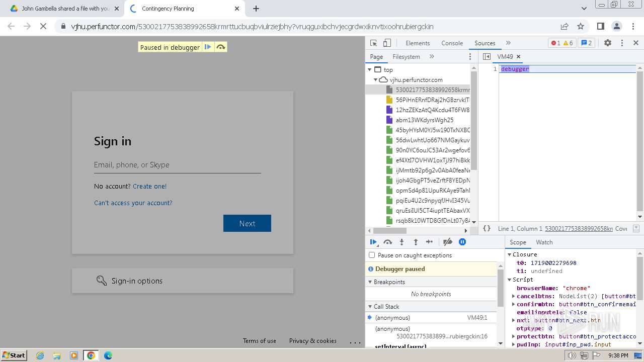This screenshot has width=644, height=362.
Task: Open a new browser tab
Action: pos(256,9)
